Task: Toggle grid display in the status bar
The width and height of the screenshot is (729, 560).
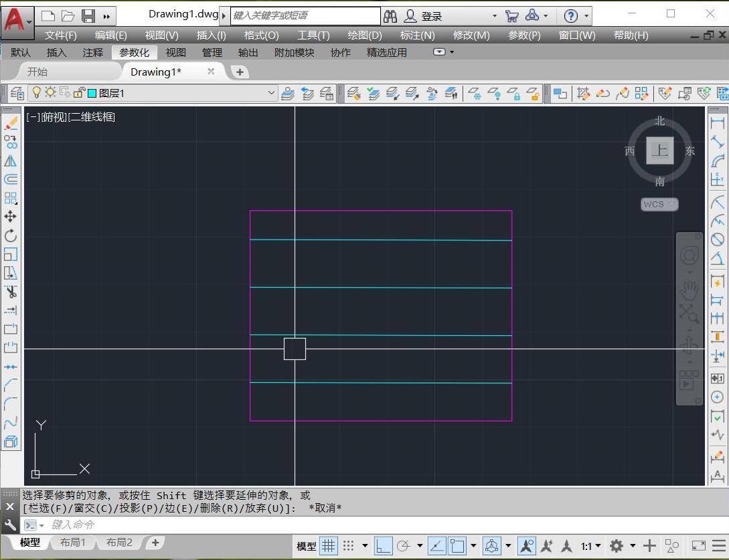Action: (x=329, y=546)
